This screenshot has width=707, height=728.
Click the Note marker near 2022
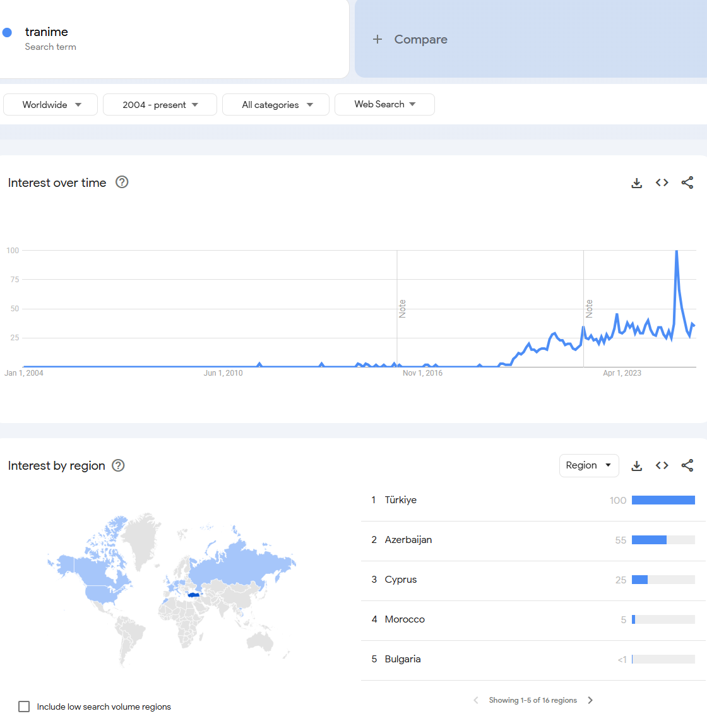tap(589, 309)
